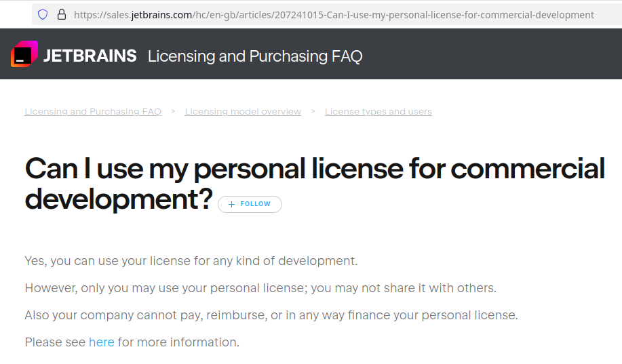
Task: Click the "Yes, you can use your license" paragraph
Action: 191,261
